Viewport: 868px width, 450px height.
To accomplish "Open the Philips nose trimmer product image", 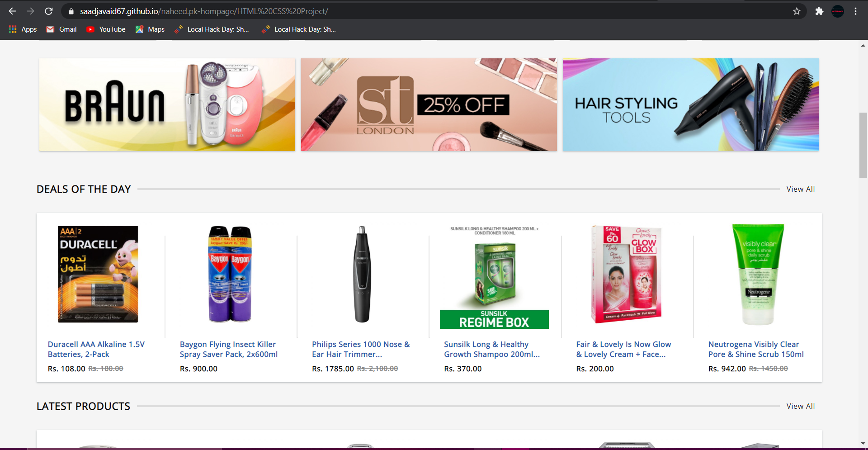I will (x=362, y=274).
